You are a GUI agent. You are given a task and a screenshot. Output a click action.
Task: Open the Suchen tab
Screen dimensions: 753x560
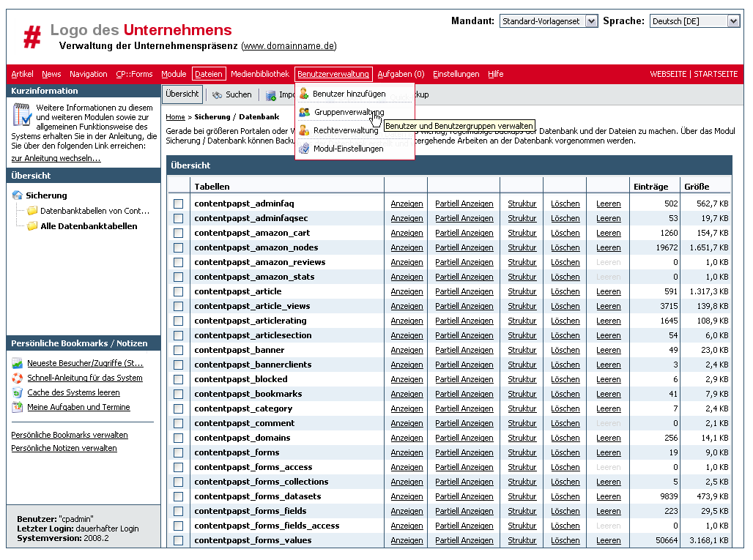232,95
